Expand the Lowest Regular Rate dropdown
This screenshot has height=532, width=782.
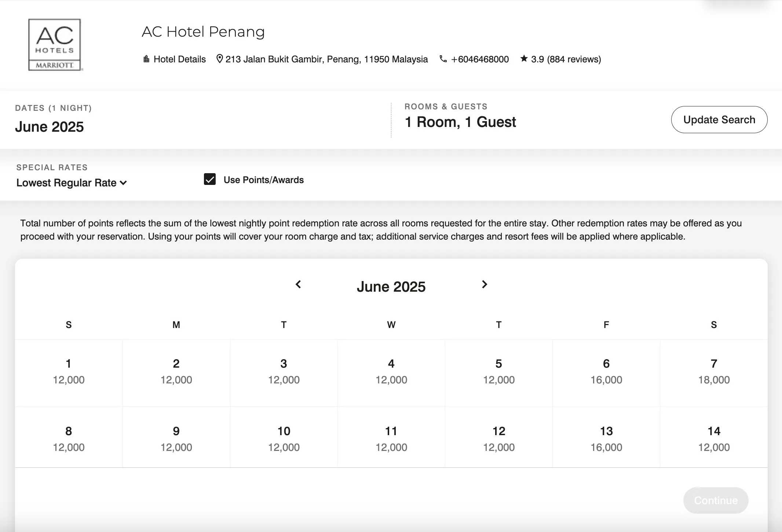pos(72,183)
